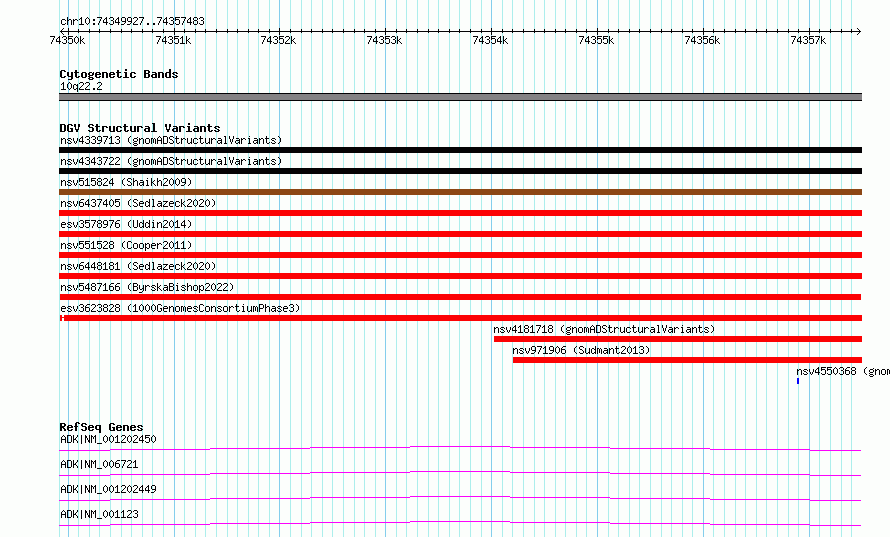Screen dimensions: 890x537
Task: Select the nsv6437405 (Sedlazeck2020) label
Action: (x=138, y=203)
